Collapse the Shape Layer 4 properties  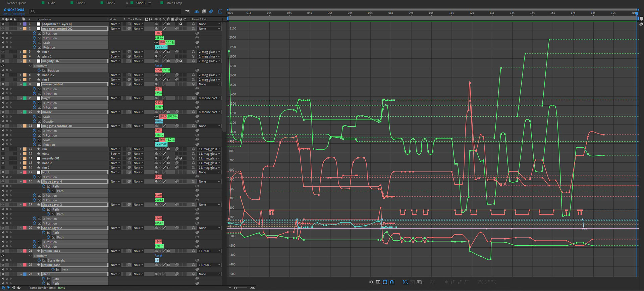click(21, 182)
